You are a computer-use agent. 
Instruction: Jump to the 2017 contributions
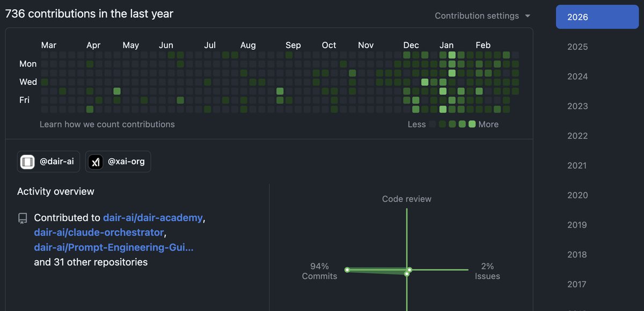577,285
